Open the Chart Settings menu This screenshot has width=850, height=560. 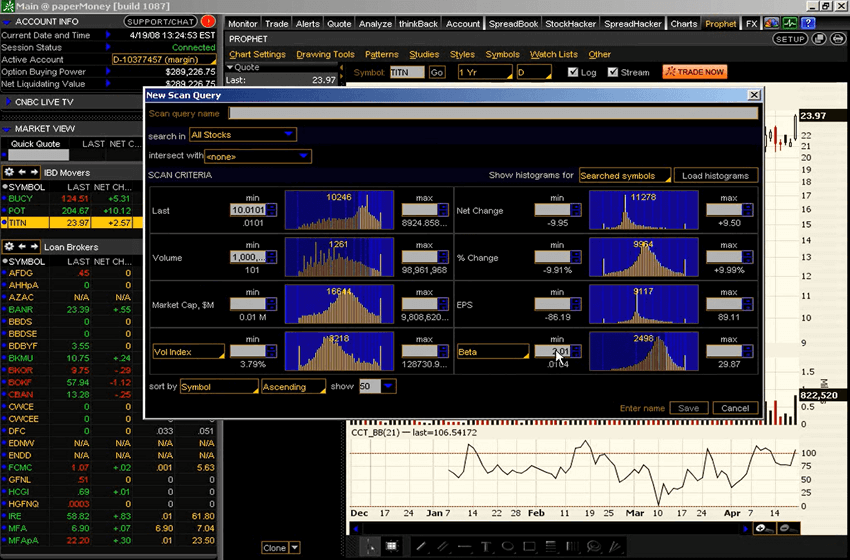coord(257,54)
